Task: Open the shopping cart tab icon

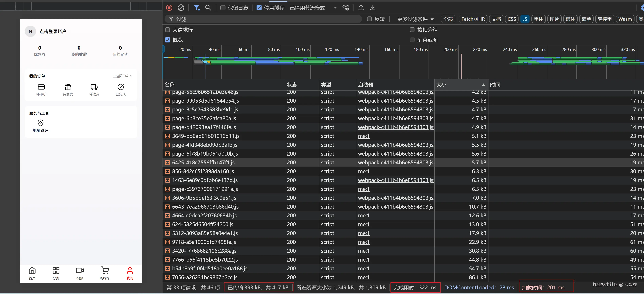Action: click(x=105, y=271)
